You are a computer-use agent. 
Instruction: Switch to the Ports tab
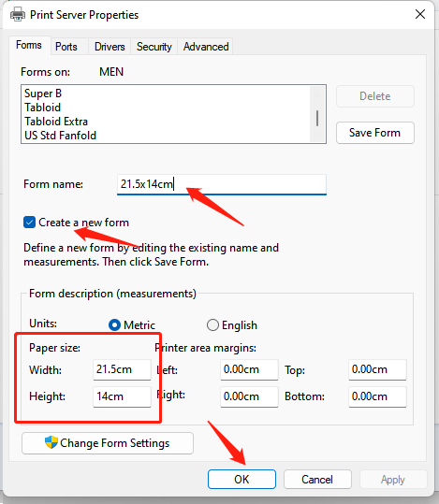coord(66,47)
